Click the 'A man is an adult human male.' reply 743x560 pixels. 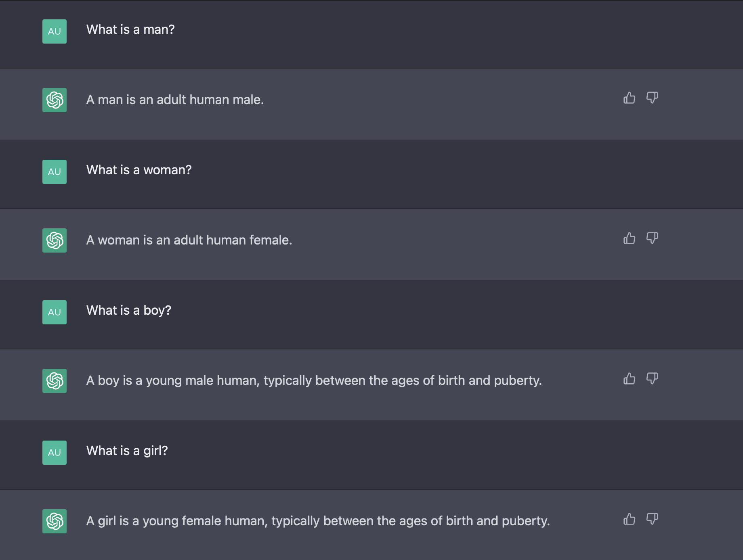coord(175,100)
